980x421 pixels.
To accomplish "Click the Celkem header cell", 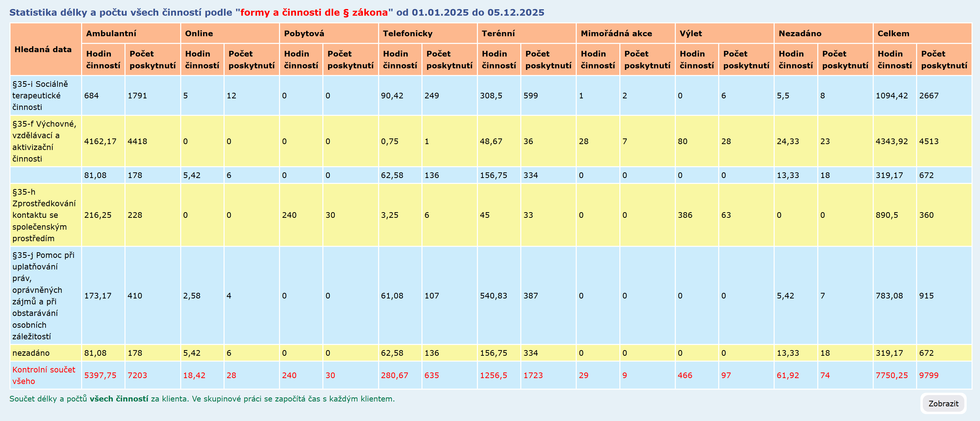I will click(x=893, y=33).
